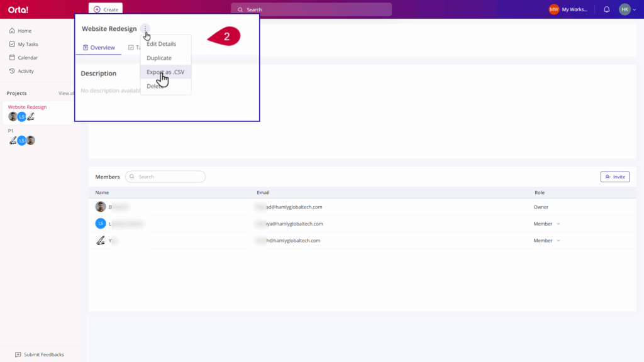
Task: Select Export as .CSV menu option
Action: pyautogui.click(x=165, y=72)
